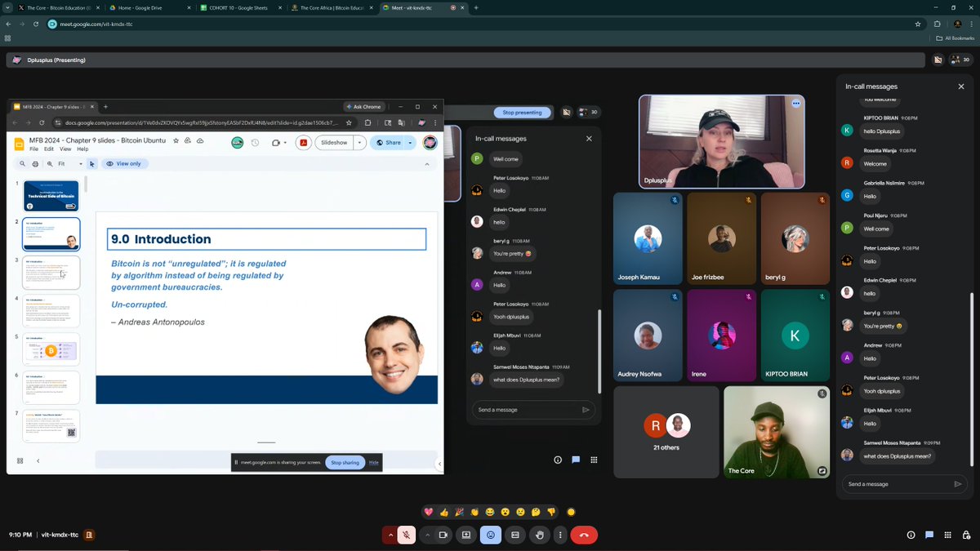Viewport: 980px width, 551px height.
Task: Close the In-call messages side panel
Action: [x=960, y=87]
